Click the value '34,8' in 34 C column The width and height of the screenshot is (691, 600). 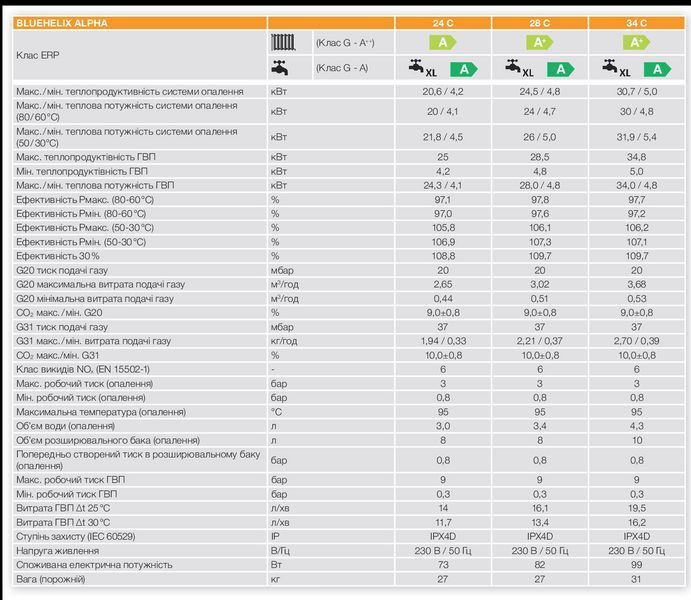(636, 157)
